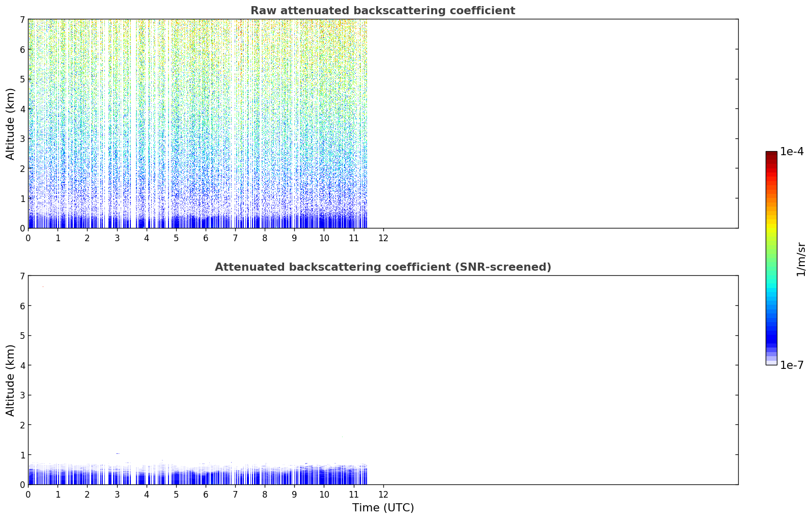The height and width of the screenshot is (519, 812).
Task: Click the empty region of raw backscatter plot
Action: coord(552,124)
